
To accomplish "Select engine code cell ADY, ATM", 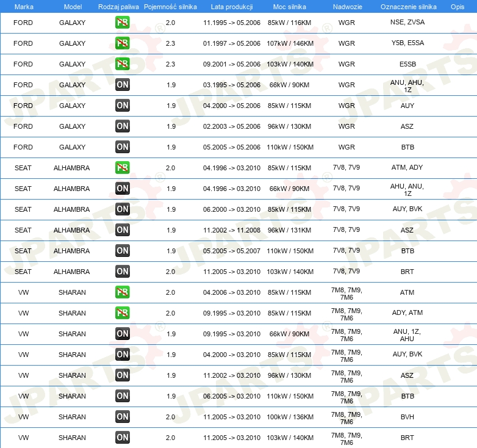I will pos(407,313).
